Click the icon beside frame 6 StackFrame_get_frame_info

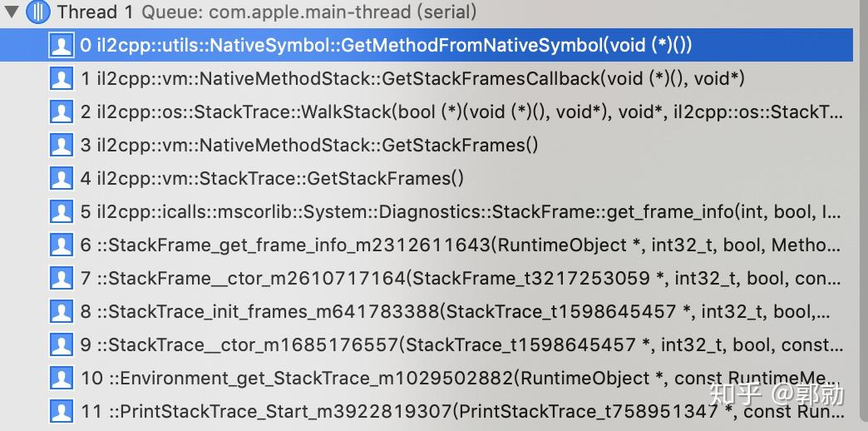[62, 245]
